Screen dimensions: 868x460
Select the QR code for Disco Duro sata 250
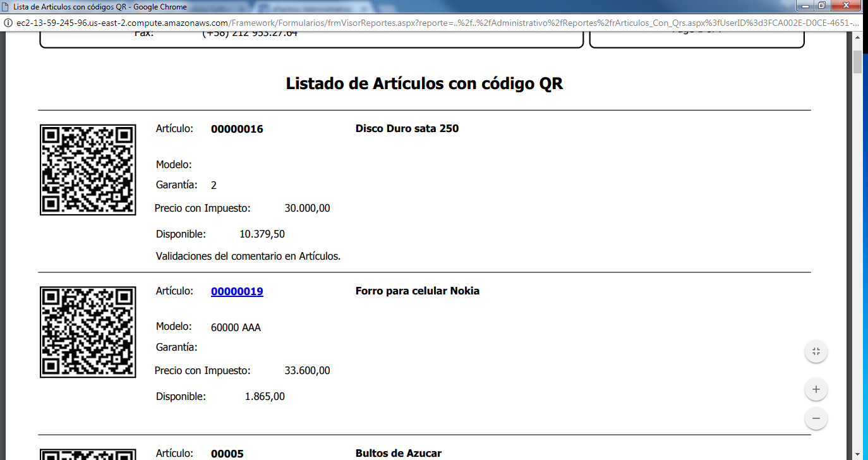coord(88,169)
